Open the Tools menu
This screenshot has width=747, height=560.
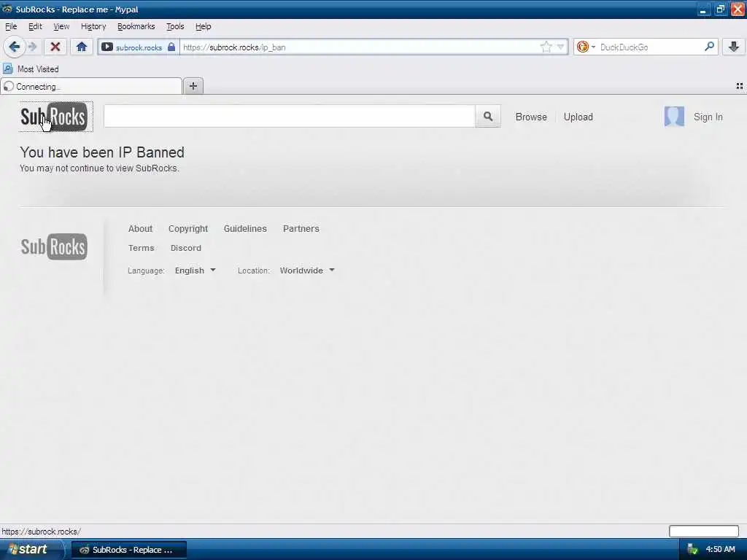[175, 27]
